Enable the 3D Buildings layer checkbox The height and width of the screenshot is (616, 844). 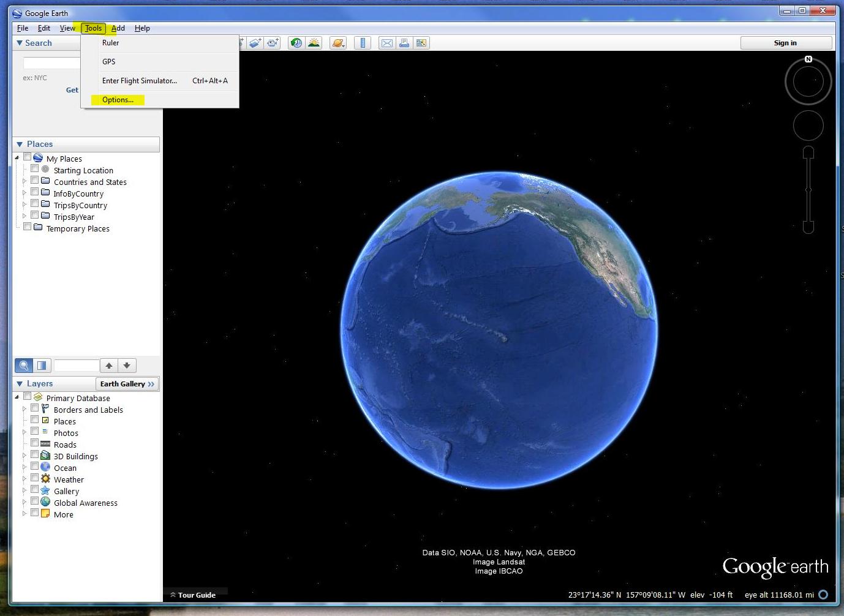point(34,454)
